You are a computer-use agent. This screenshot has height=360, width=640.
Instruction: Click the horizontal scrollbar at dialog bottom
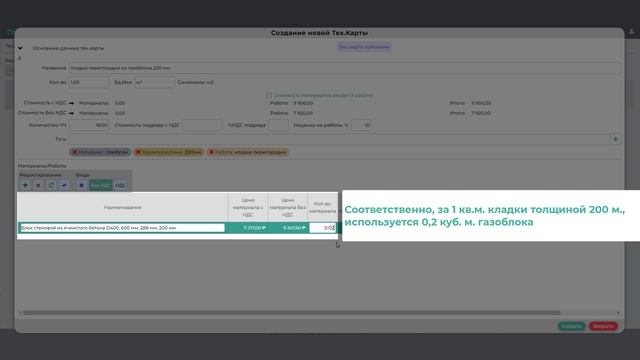pos(291,313)
